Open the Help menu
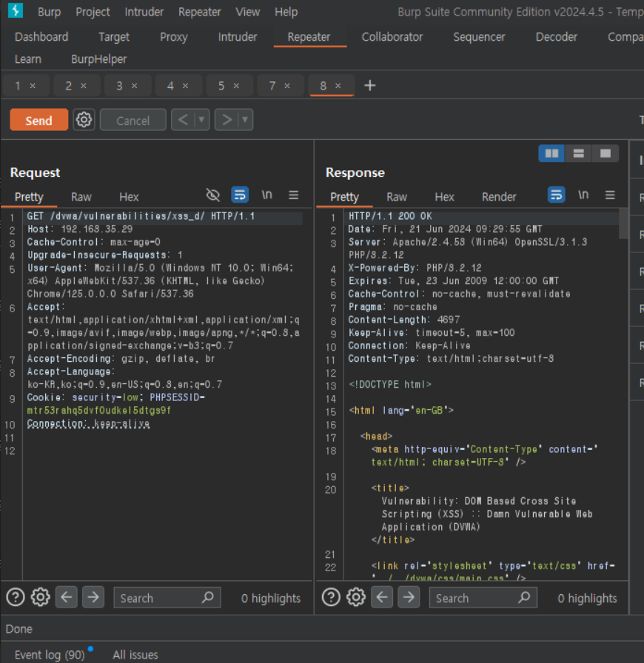The height and width of the screenshot is (663, 644). (x=286, y=12)
